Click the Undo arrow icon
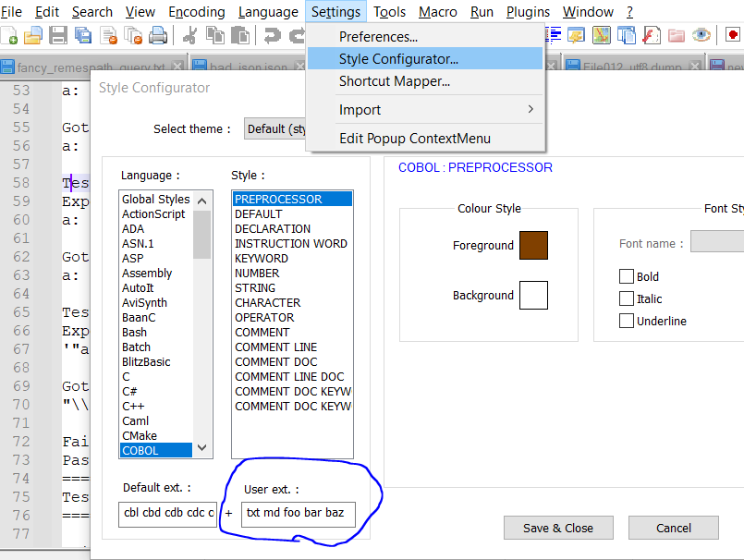The image size is (744, 560). tap(272, 36)
